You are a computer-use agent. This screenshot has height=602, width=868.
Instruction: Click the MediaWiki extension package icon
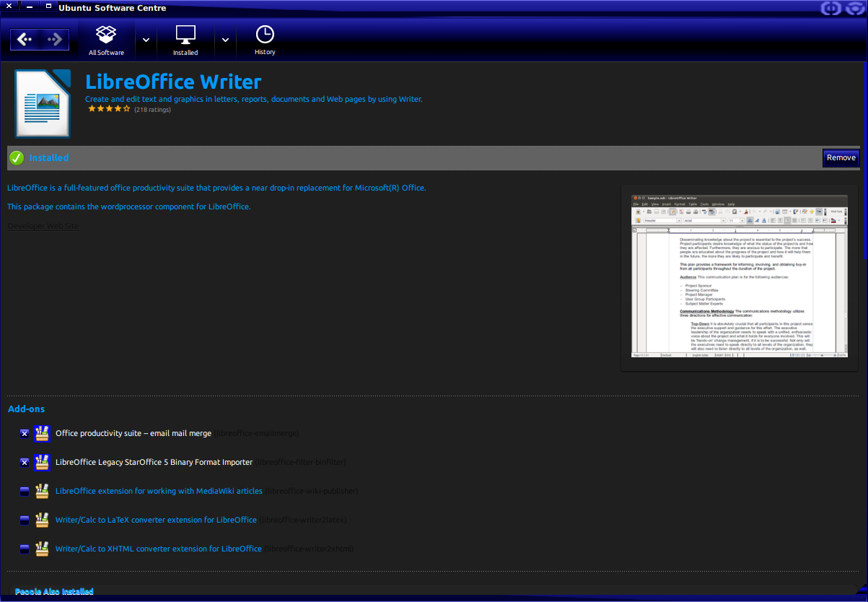(x=41, y=491)
